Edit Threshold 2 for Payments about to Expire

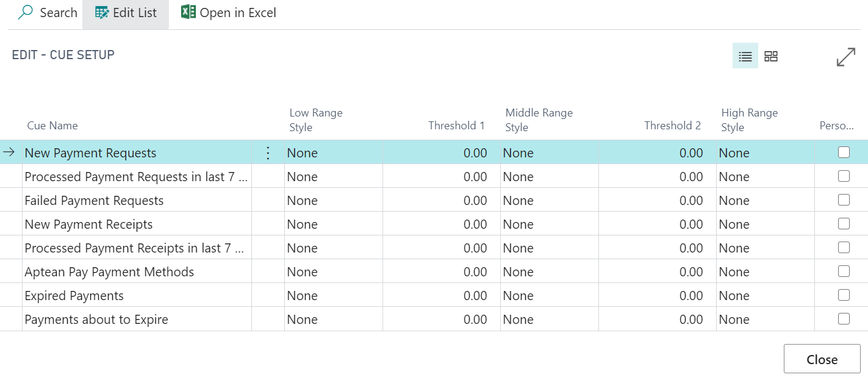658,320
